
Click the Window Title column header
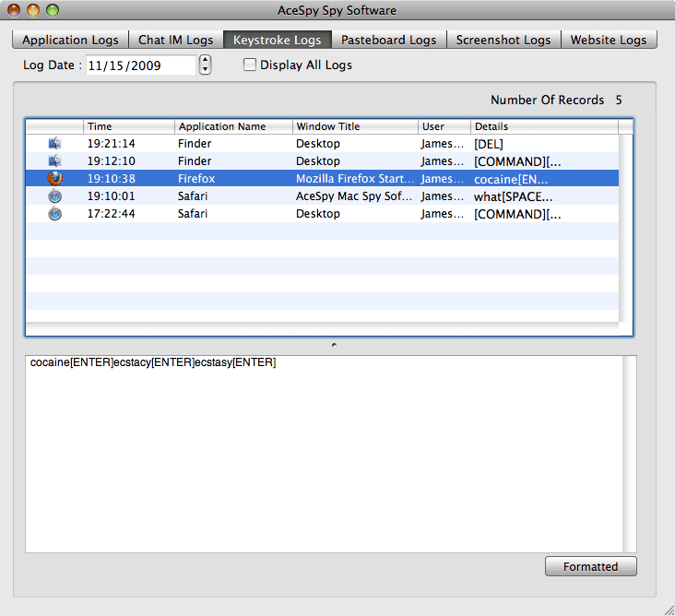pos(354,126)
